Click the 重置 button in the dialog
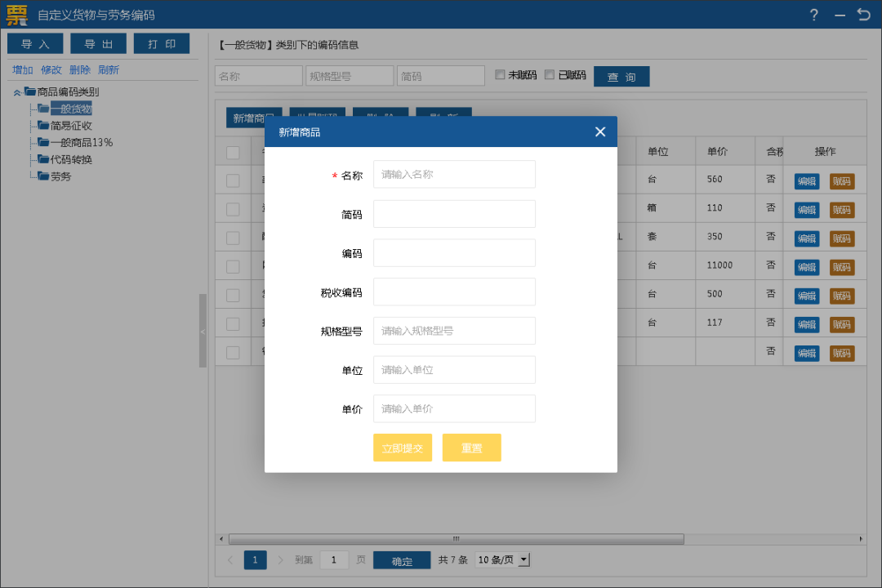The image size is (882, 588). (471, 448)
